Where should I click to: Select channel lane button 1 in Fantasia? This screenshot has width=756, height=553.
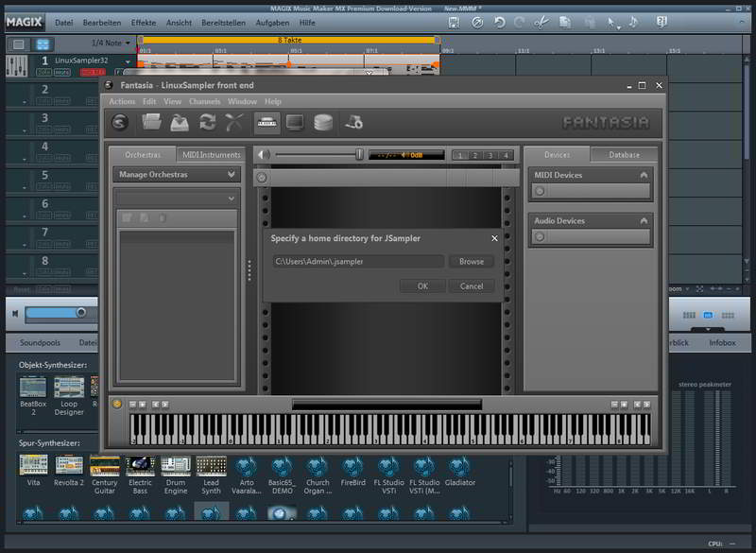(x=460, y=155)
